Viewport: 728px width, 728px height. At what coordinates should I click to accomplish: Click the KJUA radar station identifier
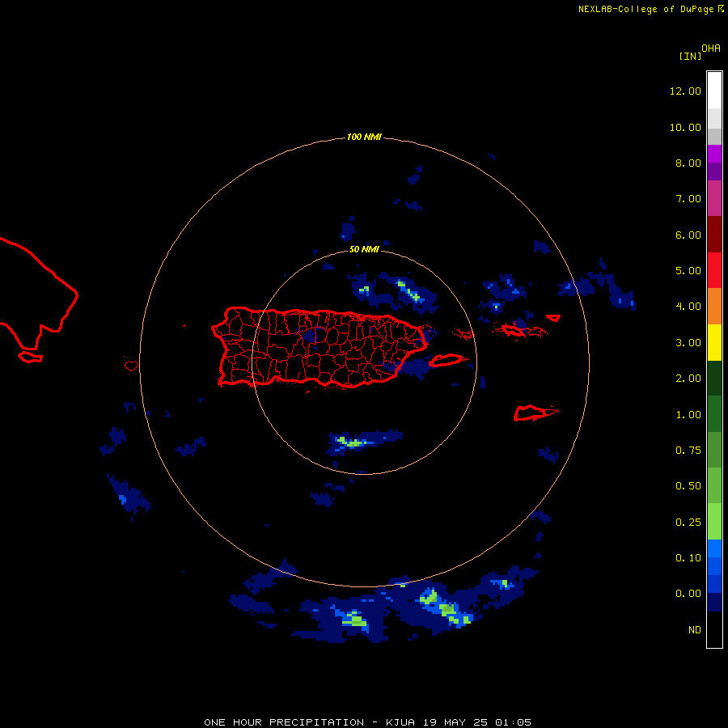[400, 722]
